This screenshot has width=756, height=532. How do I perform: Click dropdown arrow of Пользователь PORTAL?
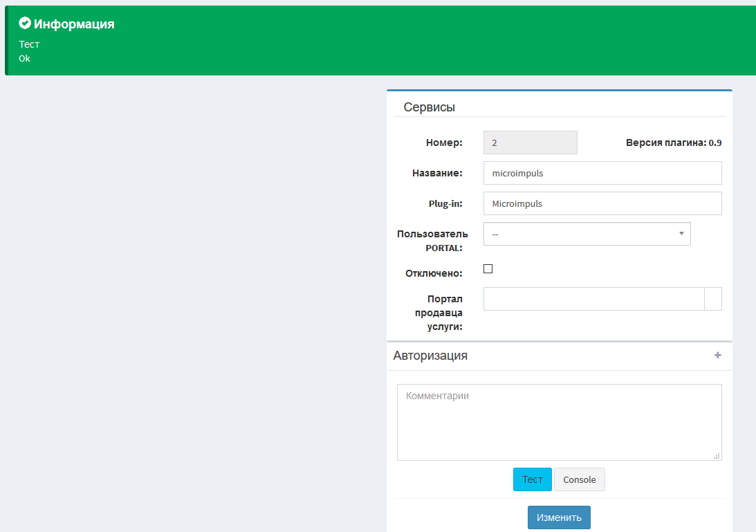(x=681, y=234)
